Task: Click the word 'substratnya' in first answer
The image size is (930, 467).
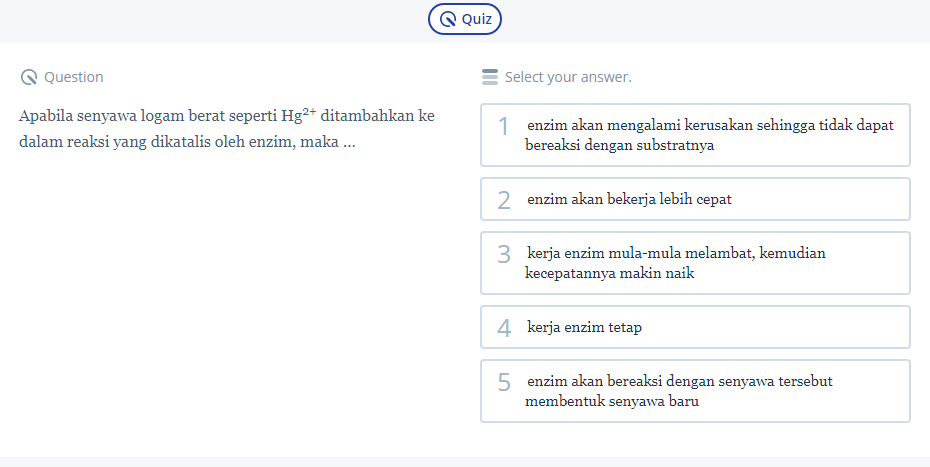Action: click(678, 145)
